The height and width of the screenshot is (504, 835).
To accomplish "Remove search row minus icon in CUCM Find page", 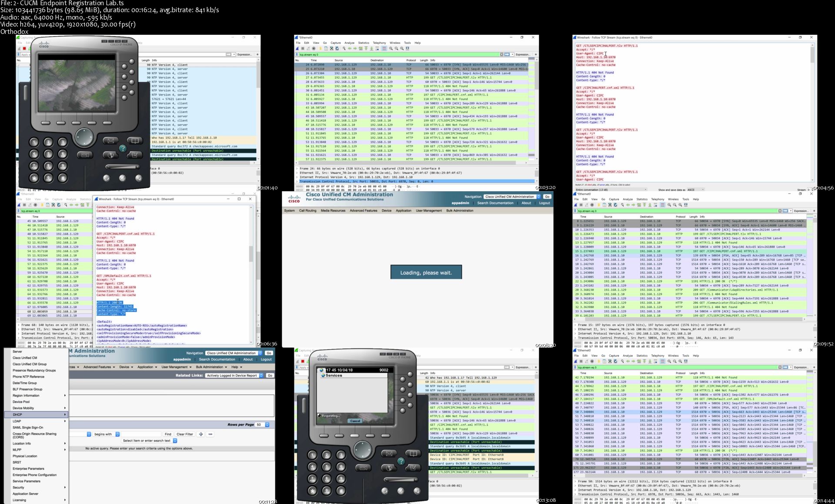I will point(210,434).
